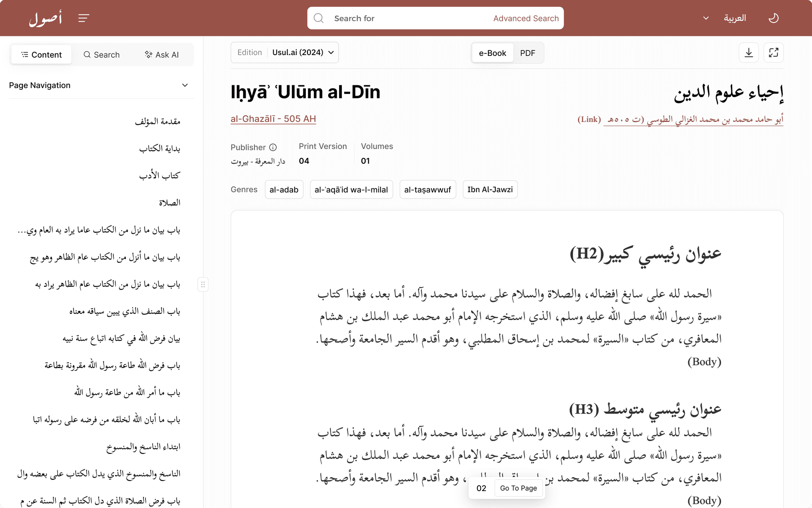Click the Go To Page button
The image size is (812, 508).
click(518, 488)
